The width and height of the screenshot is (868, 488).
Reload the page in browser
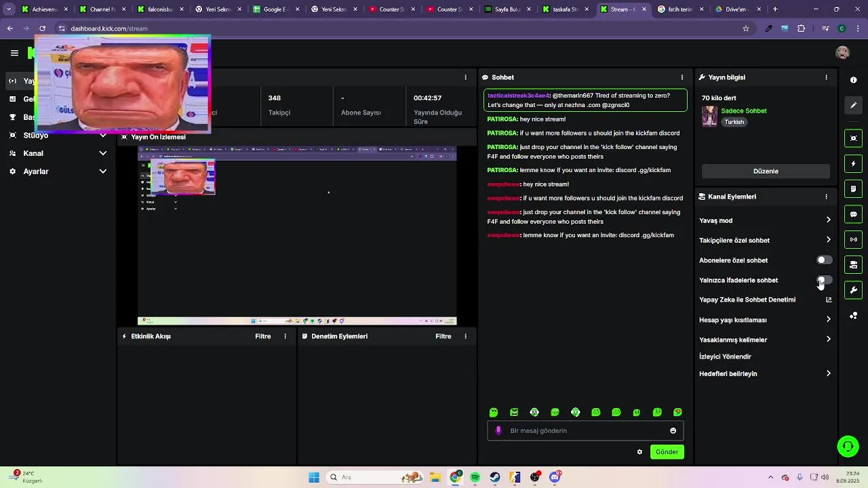pos(42,28)
